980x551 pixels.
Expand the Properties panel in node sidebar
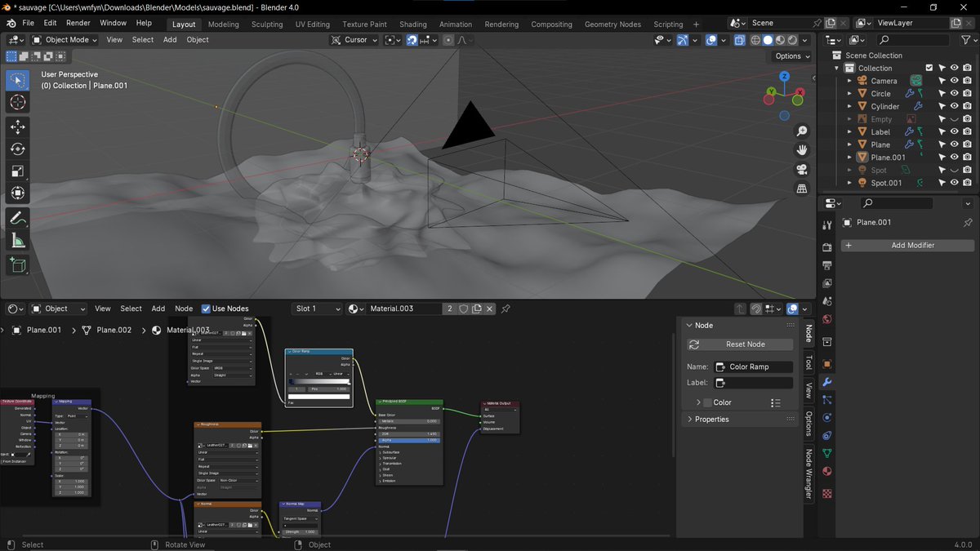point(689,419)
